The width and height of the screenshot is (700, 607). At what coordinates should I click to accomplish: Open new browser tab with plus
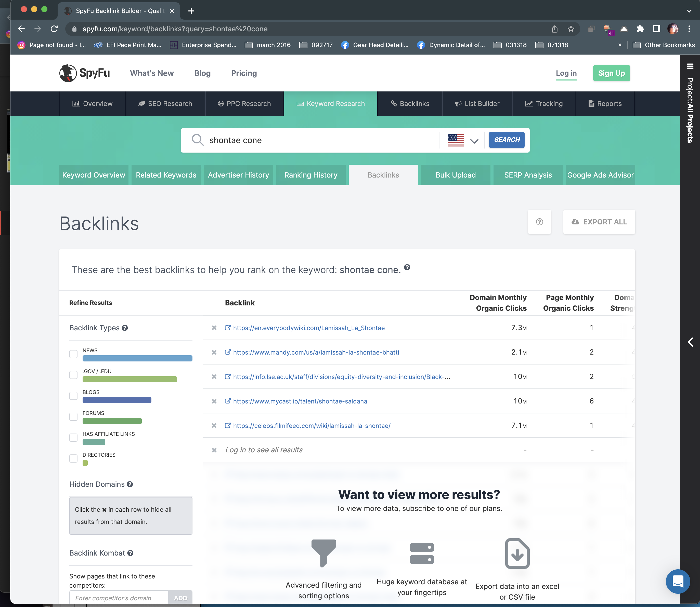pyautogui.click(x=191, y=11)
